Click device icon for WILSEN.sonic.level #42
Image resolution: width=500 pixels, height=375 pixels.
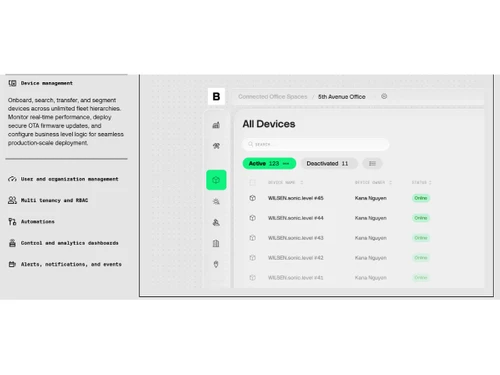click(x=252, y=258)
